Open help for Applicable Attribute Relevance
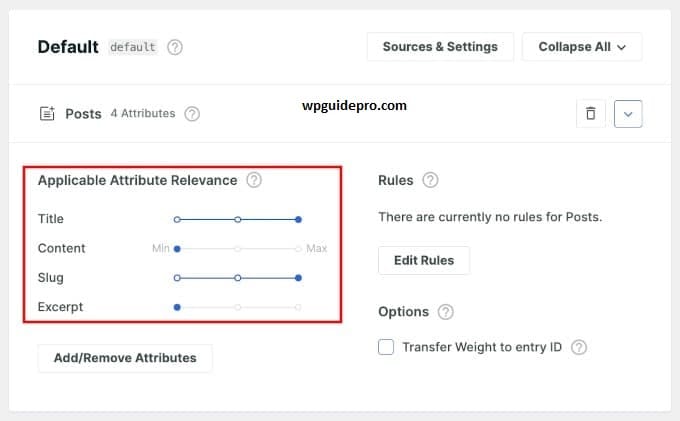Image resolution: width=680 pixels, height=421 pixels. (254, 181)
